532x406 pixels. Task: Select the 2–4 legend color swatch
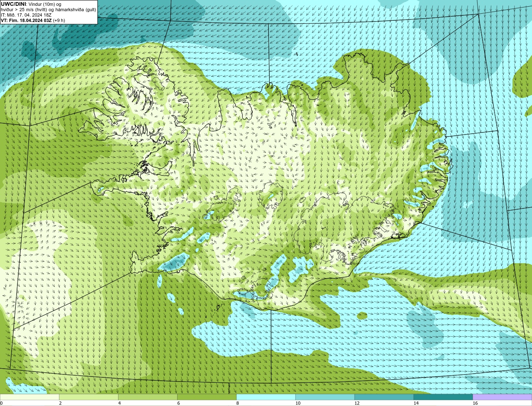(89, 397)
